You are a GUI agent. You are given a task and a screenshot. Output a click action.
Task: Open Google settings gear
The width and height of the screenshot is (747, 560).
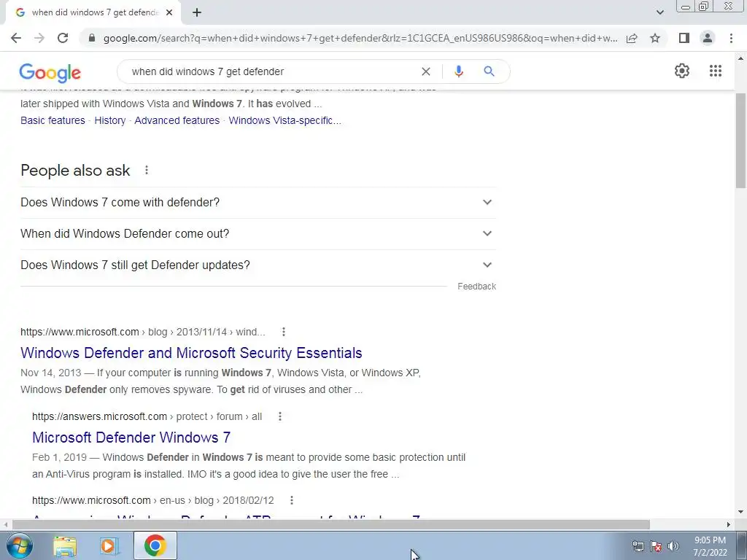pos(682,71)
